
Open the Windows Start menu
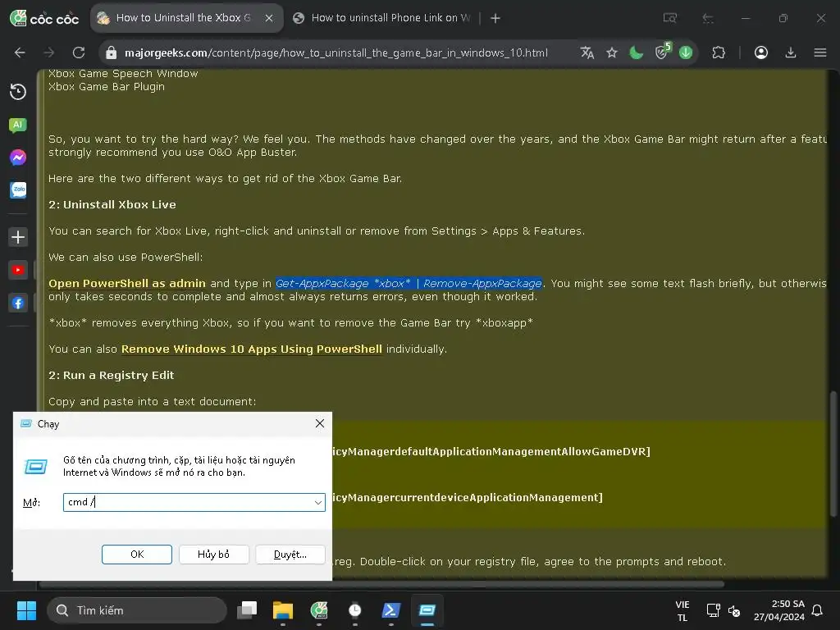pyautogui.click(x=26, y=610)
